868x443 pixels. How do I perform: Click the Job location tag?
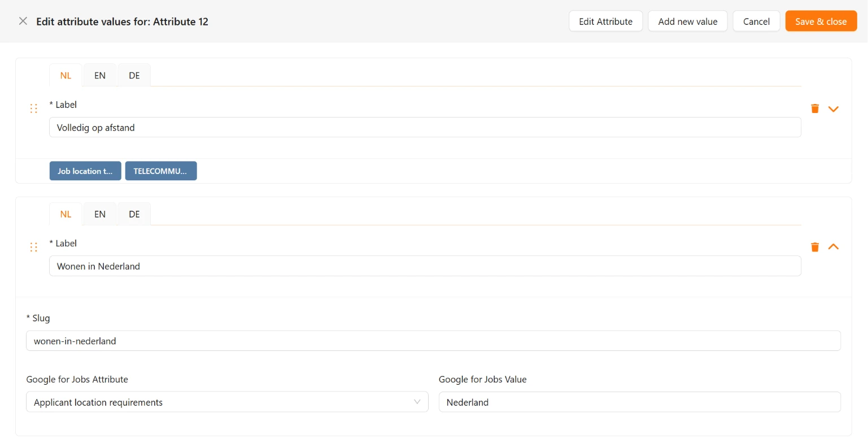point(85,171)
